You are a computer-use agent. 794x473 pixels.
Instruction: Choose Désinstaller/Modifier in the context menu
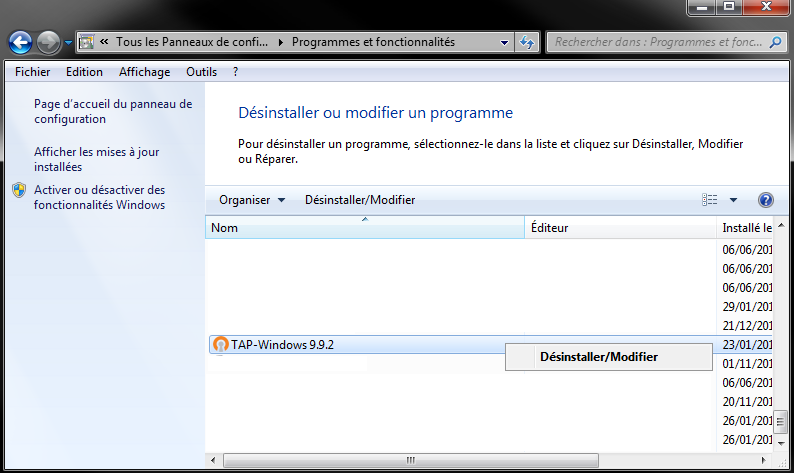click(x=609, y=357)
